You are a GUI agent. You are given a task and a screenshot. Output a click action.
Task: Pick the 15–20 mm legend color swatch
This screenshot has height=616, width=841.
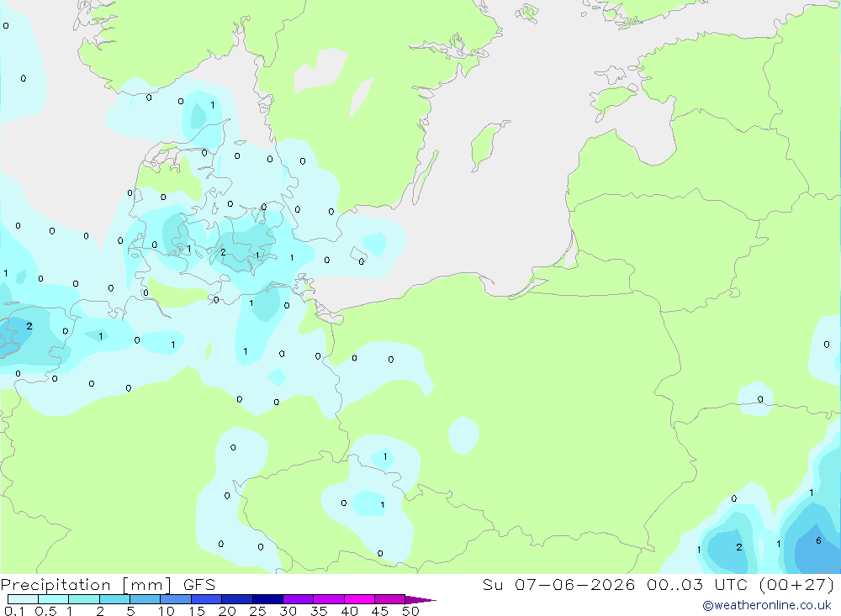tap(207, 599)
